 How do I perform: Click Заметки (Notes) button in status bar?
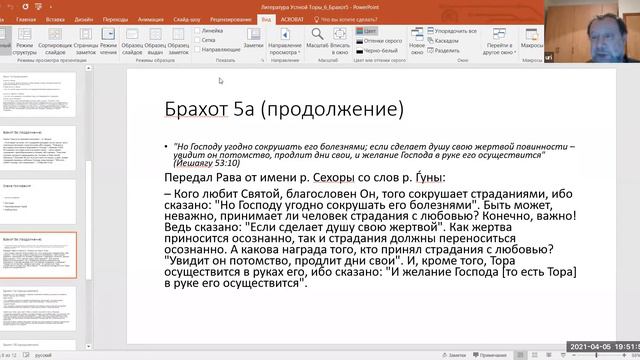[454, 355]
